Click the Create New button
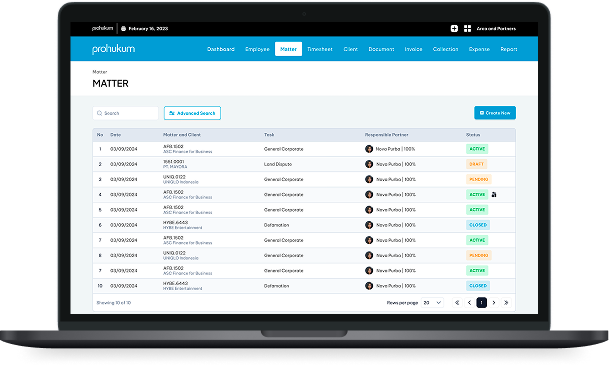Screen dimensions: 609x366 495,113
